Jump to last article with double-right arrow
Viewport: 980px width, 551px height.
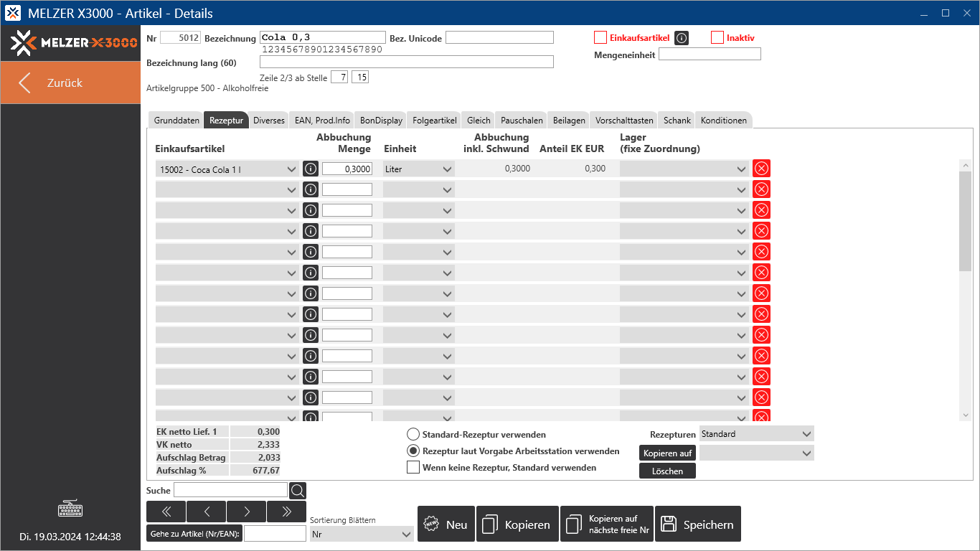click(286, 512)
